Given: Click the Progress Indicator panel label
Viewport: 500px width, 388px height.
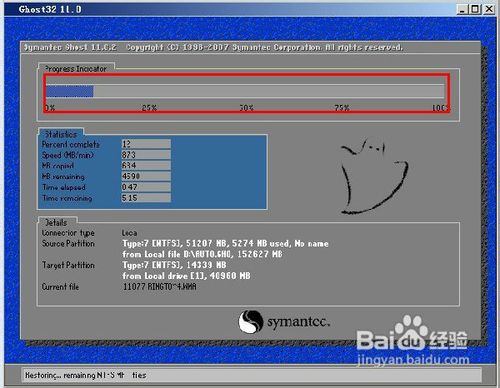Looking at the screenshot, I should point(76,69).
